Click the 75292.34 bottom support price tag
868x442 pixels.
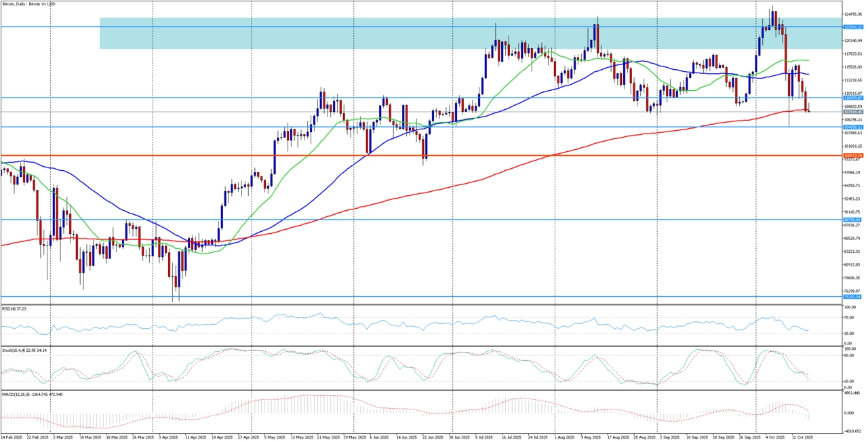[852, 296]
